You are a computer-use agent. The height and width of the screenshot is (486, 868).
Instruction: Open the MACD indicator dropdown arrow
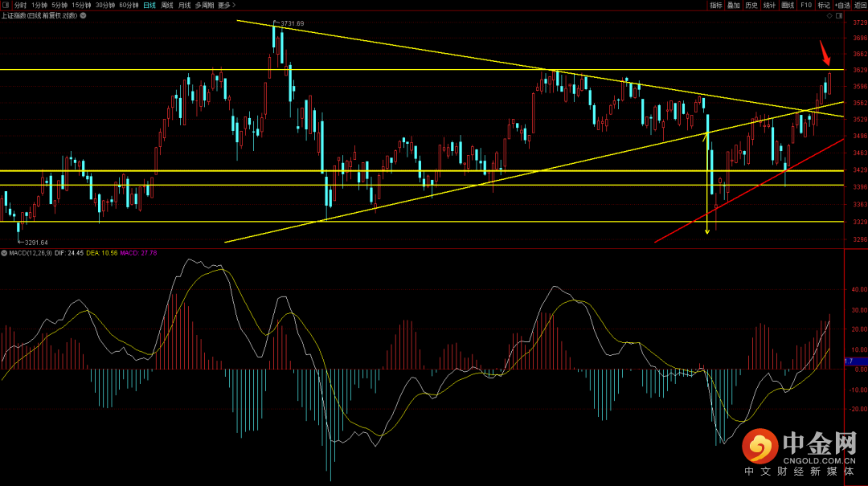click(3, 253)
